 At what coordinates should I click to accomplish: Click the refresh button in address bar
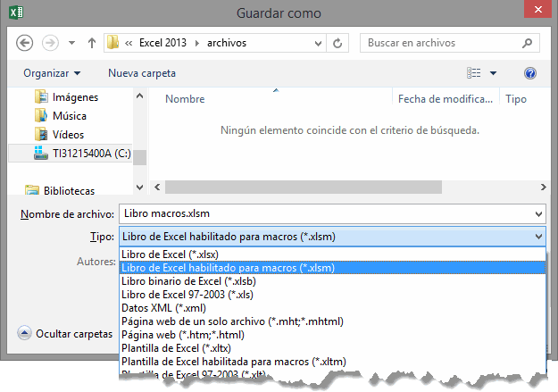click(x=337, y=42)
